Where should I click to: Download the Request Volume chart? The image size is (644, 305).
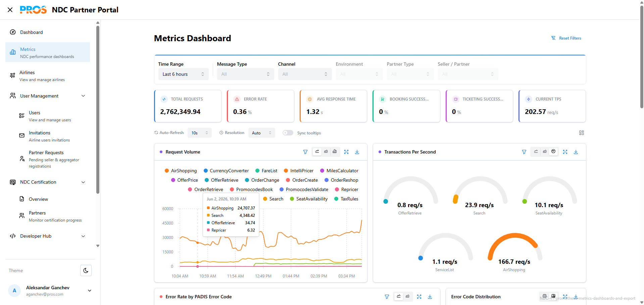pos(357,152)
